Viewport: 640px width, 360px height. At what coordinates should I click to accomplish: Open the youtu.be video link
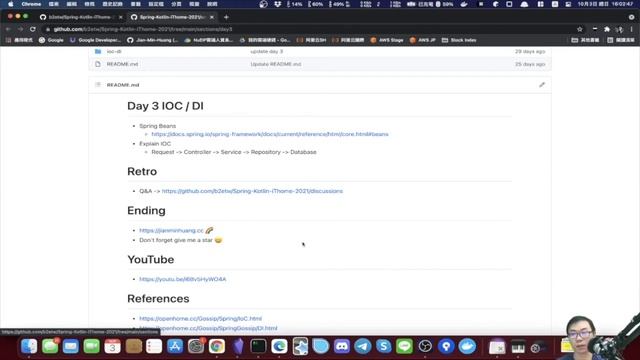click(182, 279)
